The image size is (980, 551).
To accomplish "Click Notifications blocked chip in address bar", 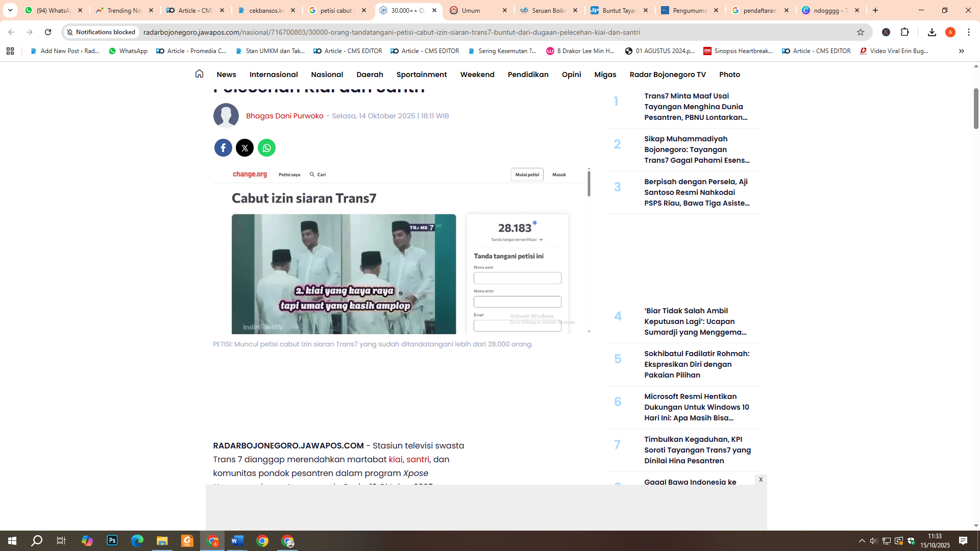I will [102, 32].
